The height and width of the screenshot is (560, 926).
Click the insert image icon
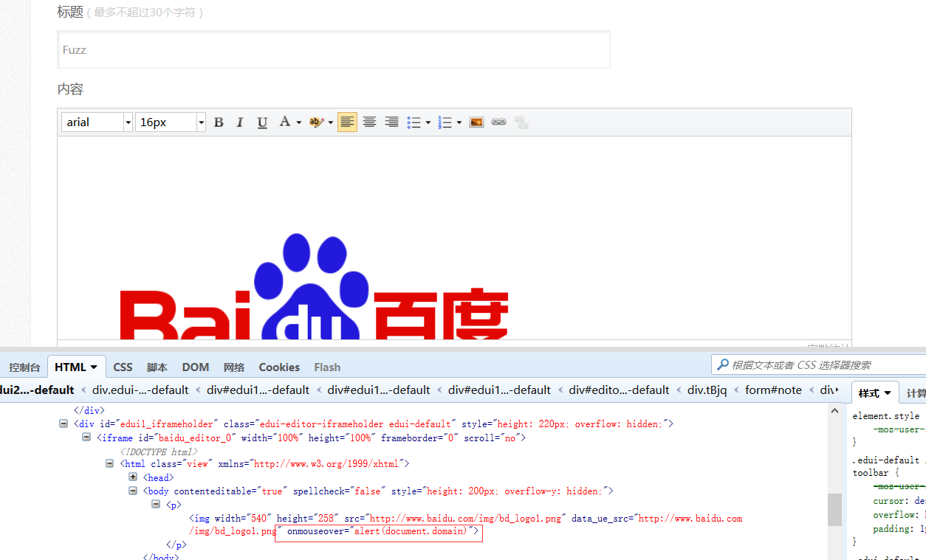(476, 122)
